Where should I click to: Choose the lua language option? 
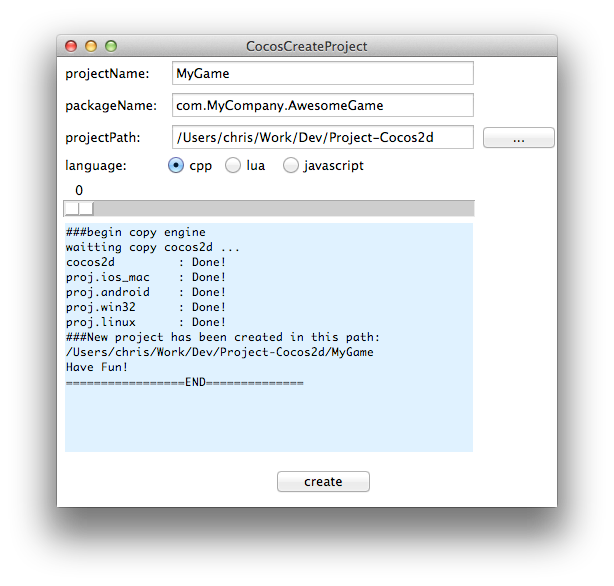pos(233,165)
